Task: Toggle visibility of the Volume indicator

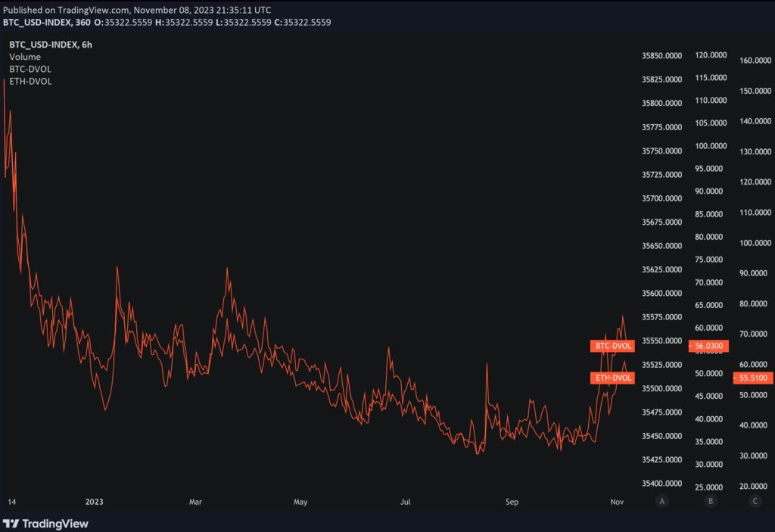Action: click(x=24, y=57)
